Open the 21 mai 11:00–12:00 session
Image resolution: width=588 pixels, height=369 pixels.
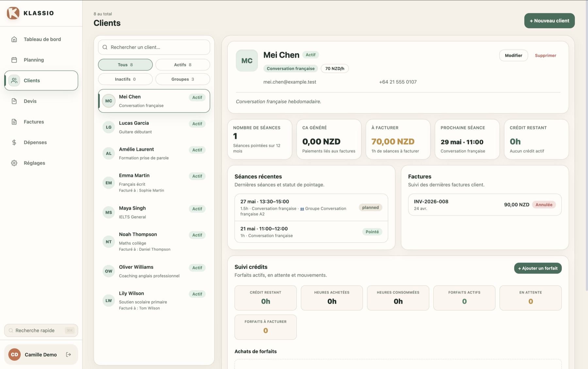[311, 232]
